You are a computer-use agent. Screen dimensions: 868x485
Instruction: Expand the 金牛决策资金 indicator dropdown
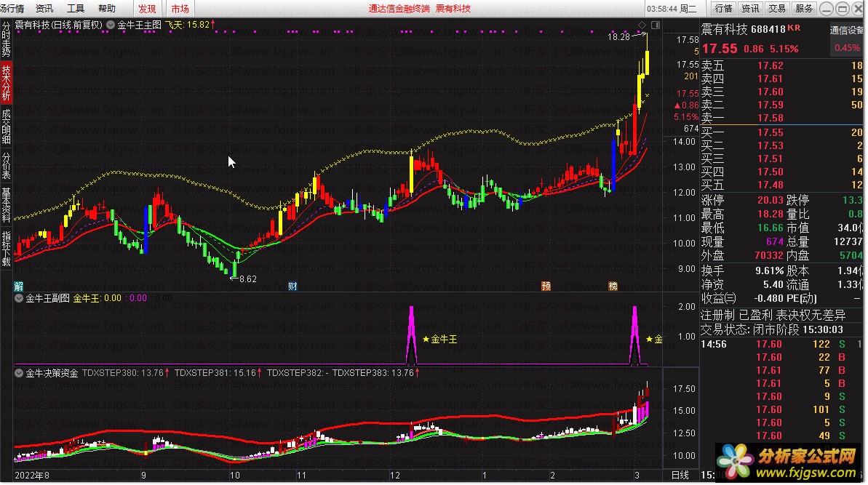[x=19, y=373]
